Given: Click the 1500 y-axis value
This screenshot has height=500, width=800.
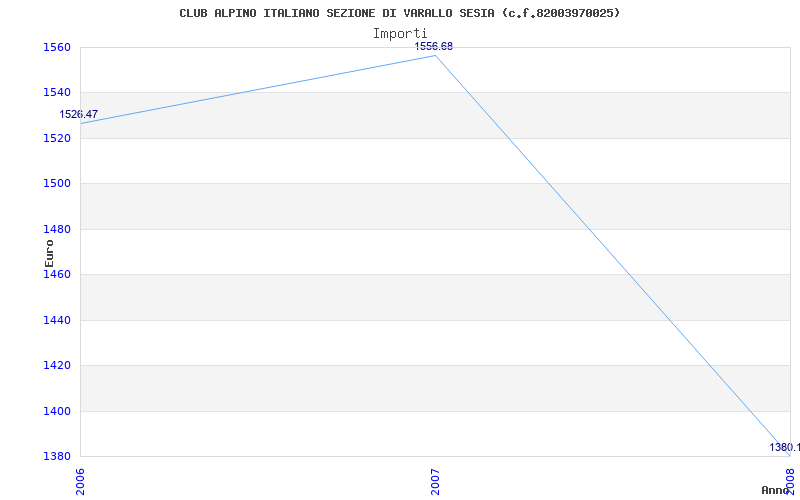Looking at the screenshot, I should coord(56,183).
